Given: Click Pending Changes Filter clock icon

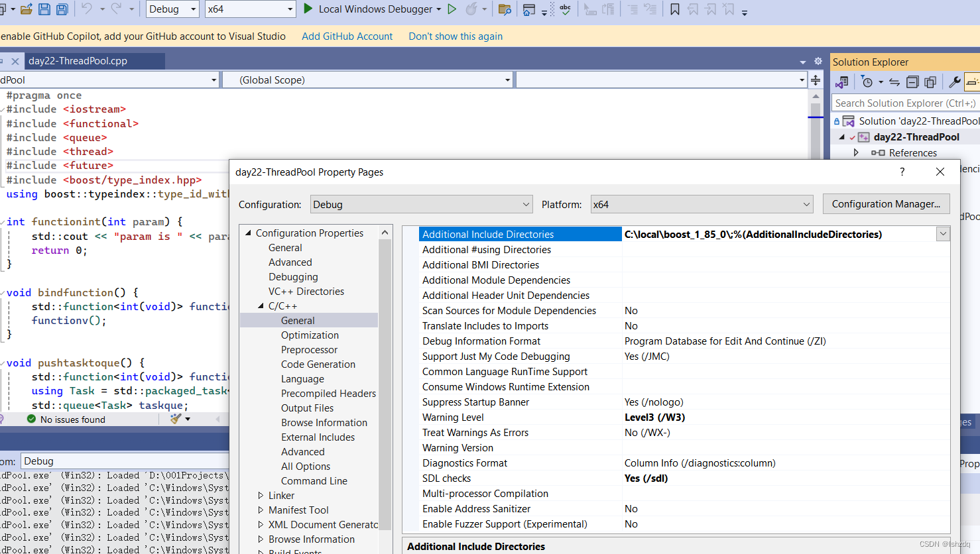Looking at the screenshot, I should click(x=867, y=82).
